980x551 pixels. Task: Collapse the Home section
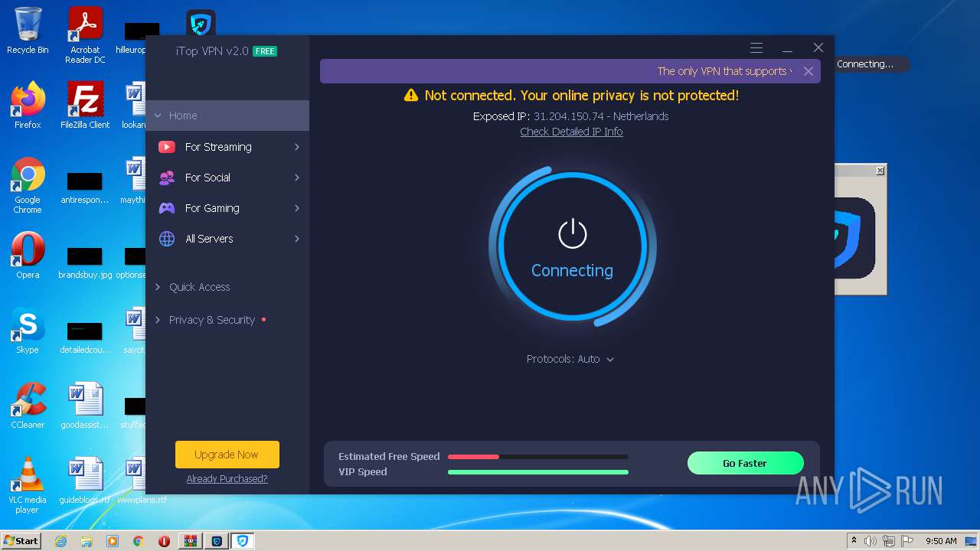pos(158,116)
